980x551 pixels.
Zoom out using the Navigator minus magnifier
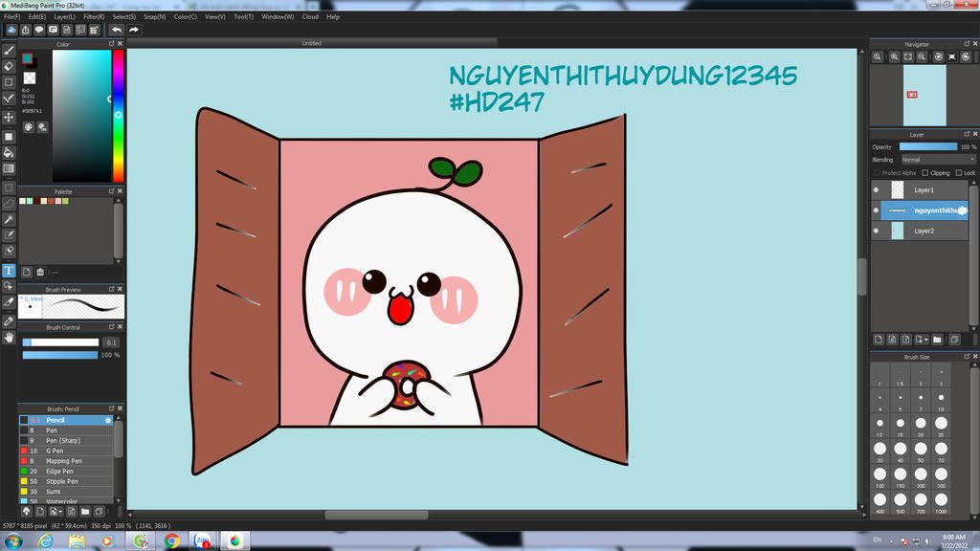922,56
